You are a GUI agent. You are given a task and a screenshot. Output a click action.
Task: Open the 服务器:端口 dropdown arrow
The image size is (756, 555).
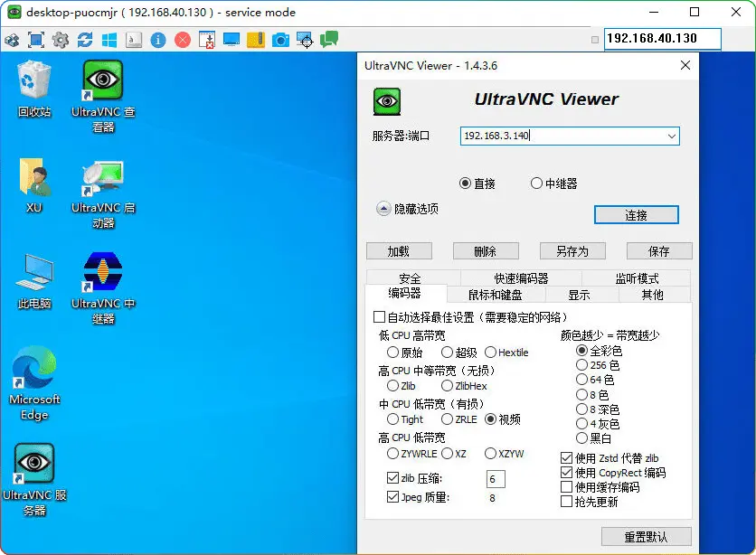pyautogui.click(x=672, y=136)
